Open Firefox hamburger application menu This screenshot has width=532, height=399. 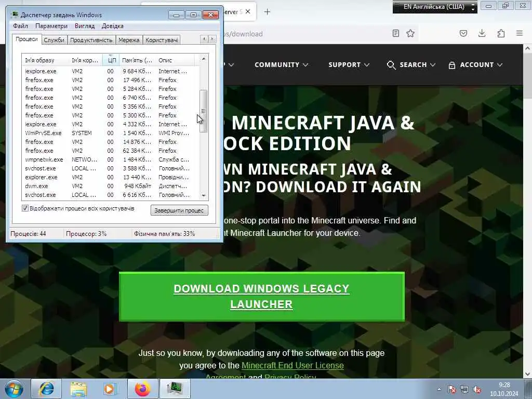(520, 33)
